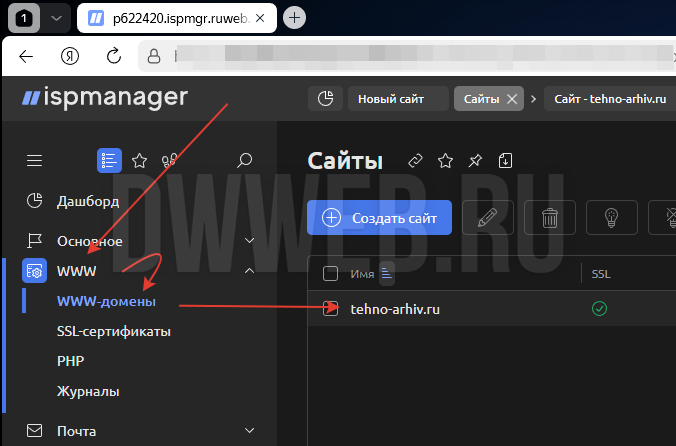676x446 pixels.
Task: Open the Дашборд menu item
Action: [88, 201]
